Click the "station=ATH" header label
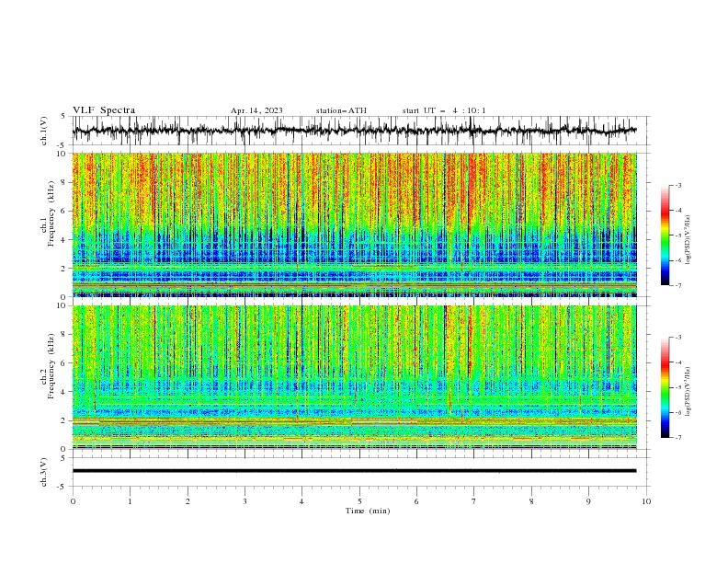The image size is (728, 563). click(x=341, y=110)
